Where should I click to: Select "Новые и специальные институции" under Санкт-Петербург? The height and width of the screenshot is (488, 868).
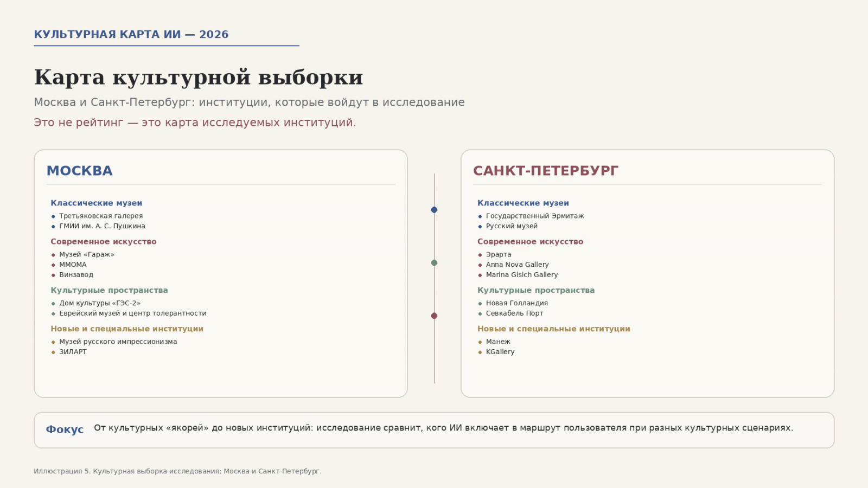pyautogui.click(x=554, y=329)
